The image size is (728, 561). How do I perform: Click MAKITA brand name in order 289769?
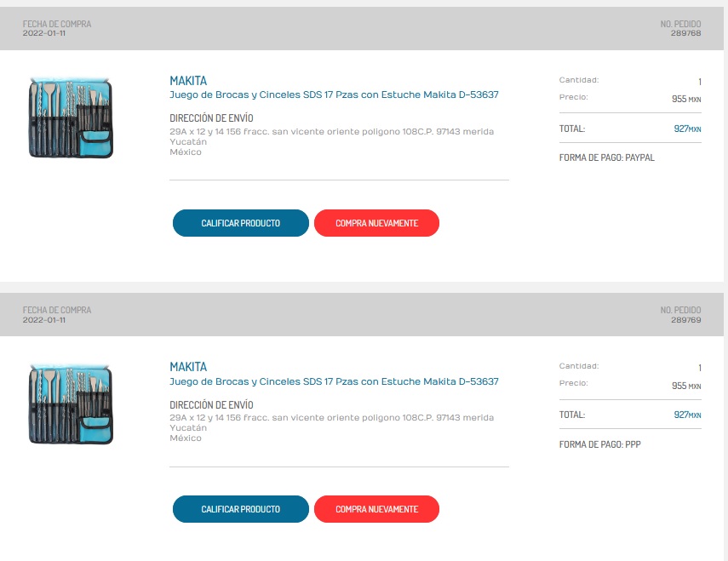point(188,367)
